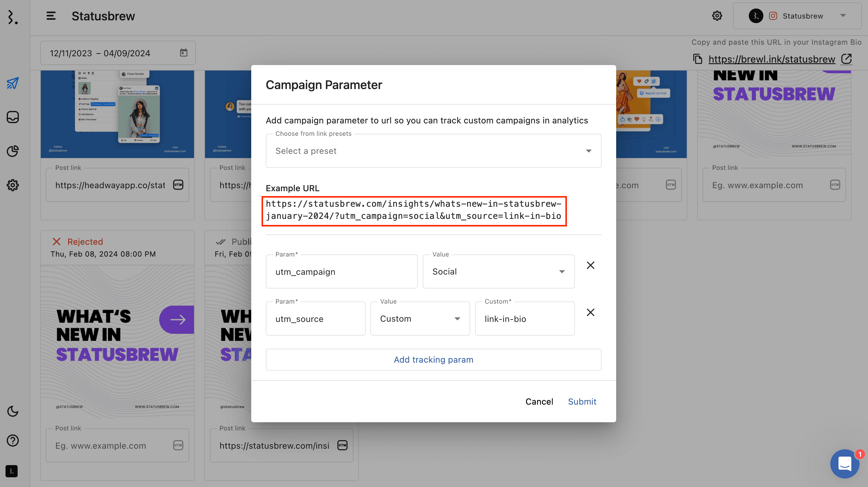Edit the statusbrew.com/insi post link field
Image resolution: width=868 pixels, height=487 pixels.
pos(281,446)
